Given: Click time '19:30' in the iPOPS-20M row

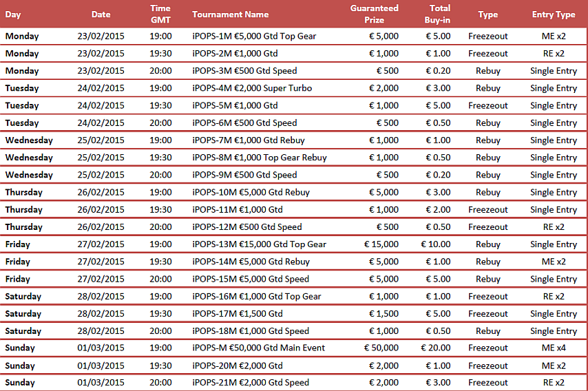Looking at the screenshot, I should pos(160,366).
